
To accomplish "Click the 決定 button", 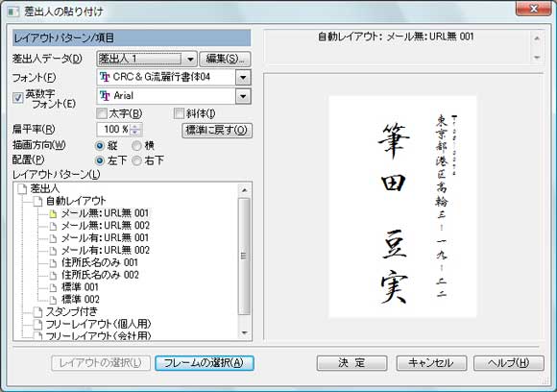I will point(351,363).
